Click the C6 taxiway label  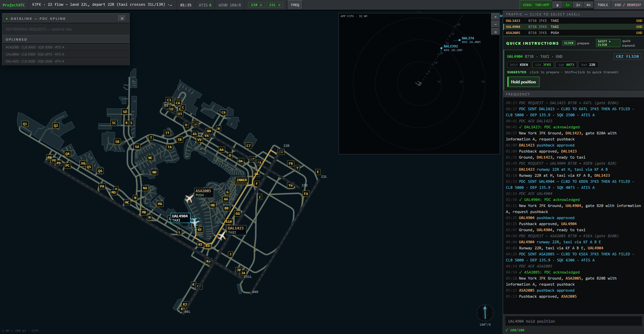pyautogui.click(x=223, y=113)
